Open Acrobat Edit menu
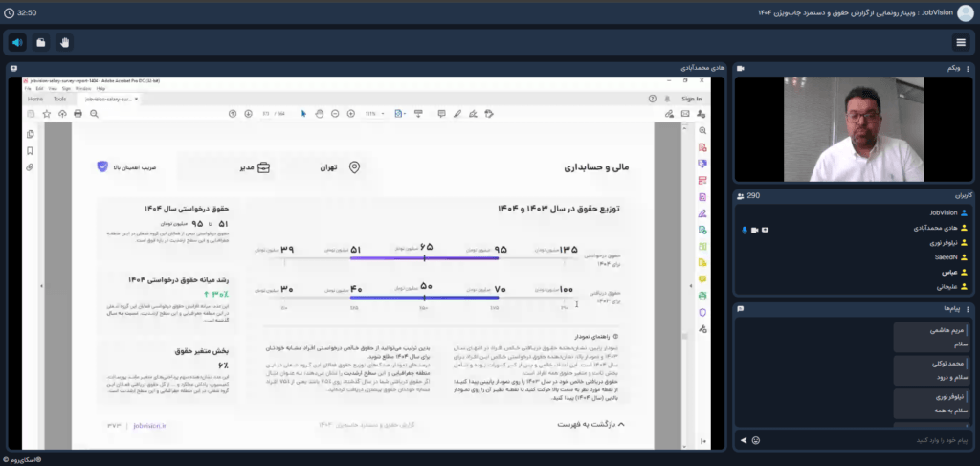This screenshot has height=466, width=980. [x=39, y=89]
